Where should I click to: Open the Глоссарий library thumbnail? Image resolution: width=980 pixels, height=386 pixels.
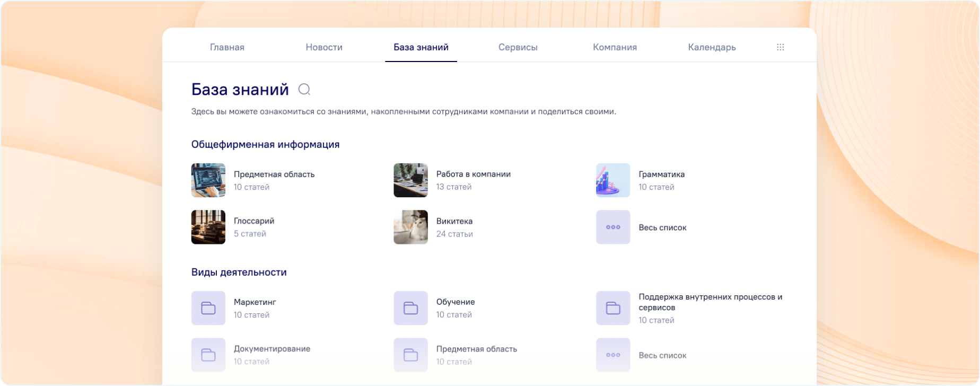pos(208,227)
